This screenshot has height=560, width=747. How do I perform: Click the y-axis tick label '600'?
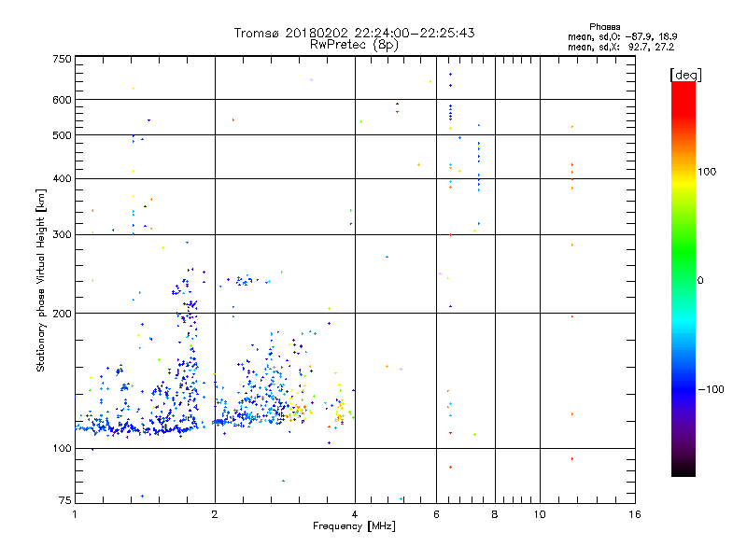[x=62, y=100]
